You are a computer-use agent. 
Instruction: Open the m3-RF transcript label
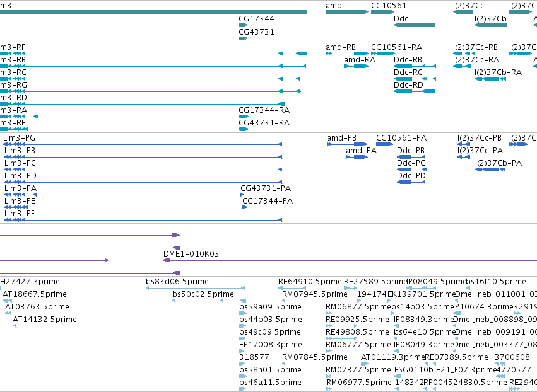coord(13,47)
